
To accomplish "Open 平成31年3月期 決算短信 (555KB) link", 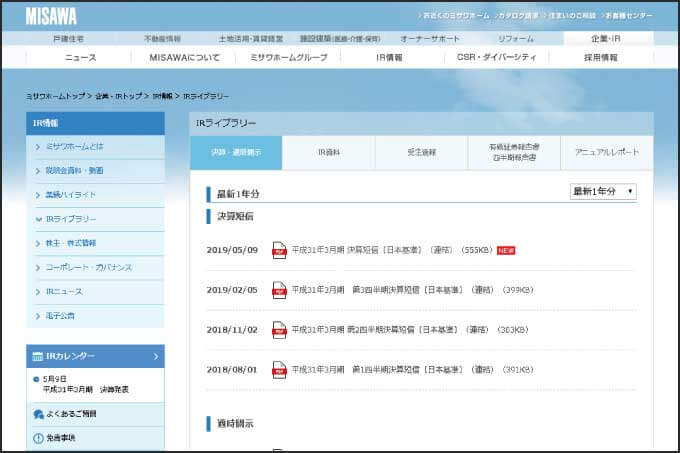I will [x=392, y=250].
